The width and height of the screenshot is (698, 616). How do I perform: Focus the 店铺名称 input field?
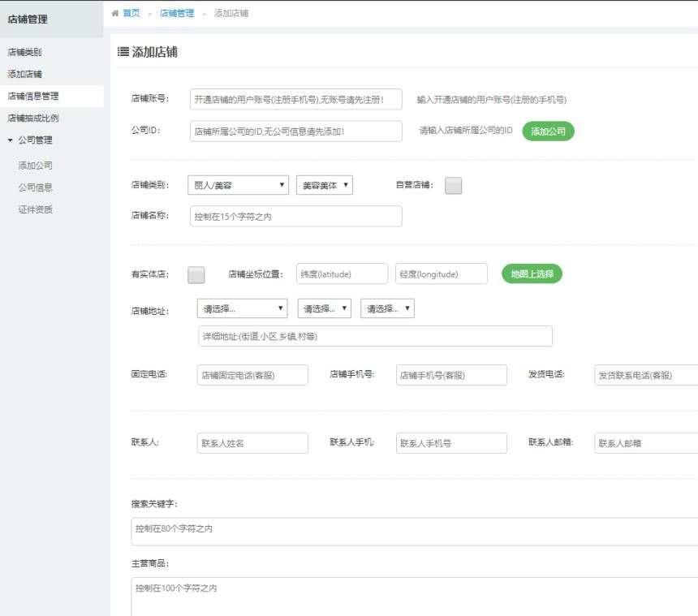coord(296,217)
